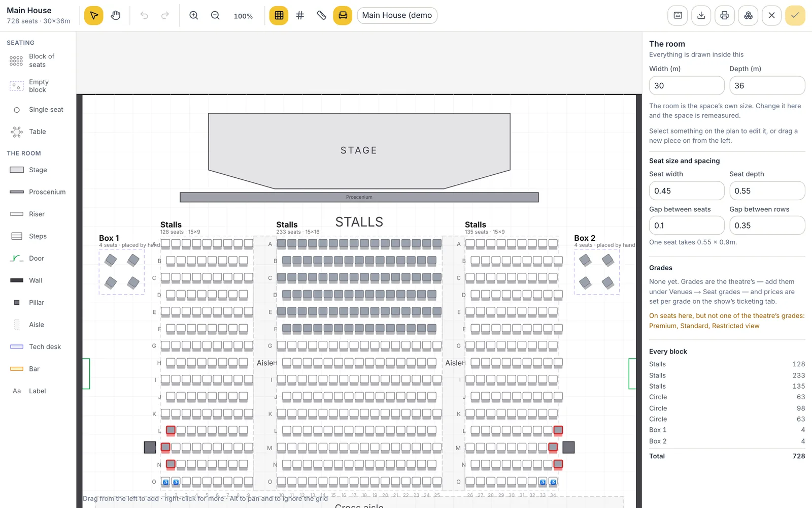
Task: Select the Label text piece
Action: 38,391
